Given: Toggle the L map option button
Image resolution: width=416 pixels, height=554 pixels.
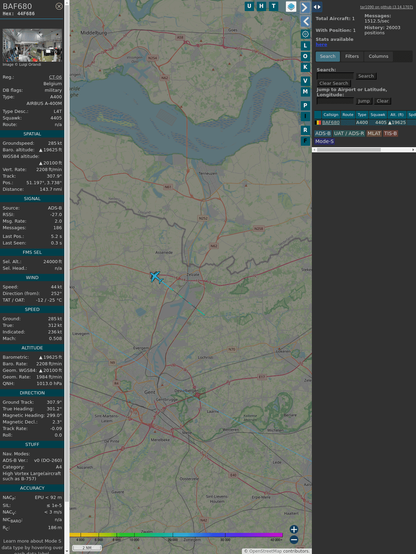Looking at the screenshot, I should tap(305, 46).
